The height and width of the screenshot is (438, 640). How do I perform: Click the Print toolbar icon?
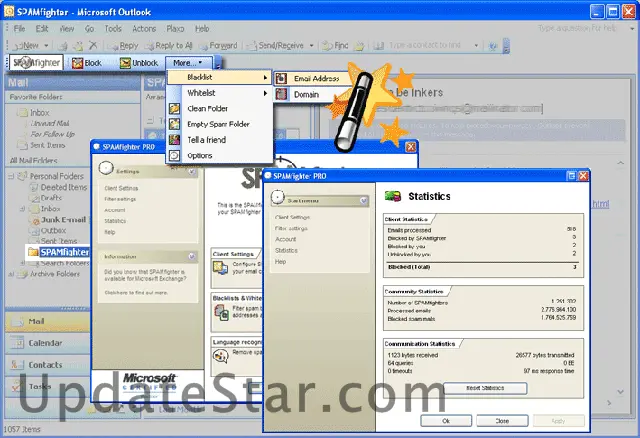point(63,46)
